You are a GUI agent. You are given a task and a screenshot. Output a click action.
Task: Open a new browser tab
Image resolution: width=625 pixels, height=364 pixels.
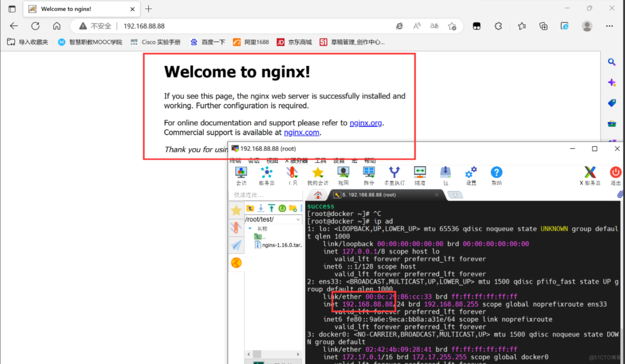pyautogui.click(x=149, y=9)
